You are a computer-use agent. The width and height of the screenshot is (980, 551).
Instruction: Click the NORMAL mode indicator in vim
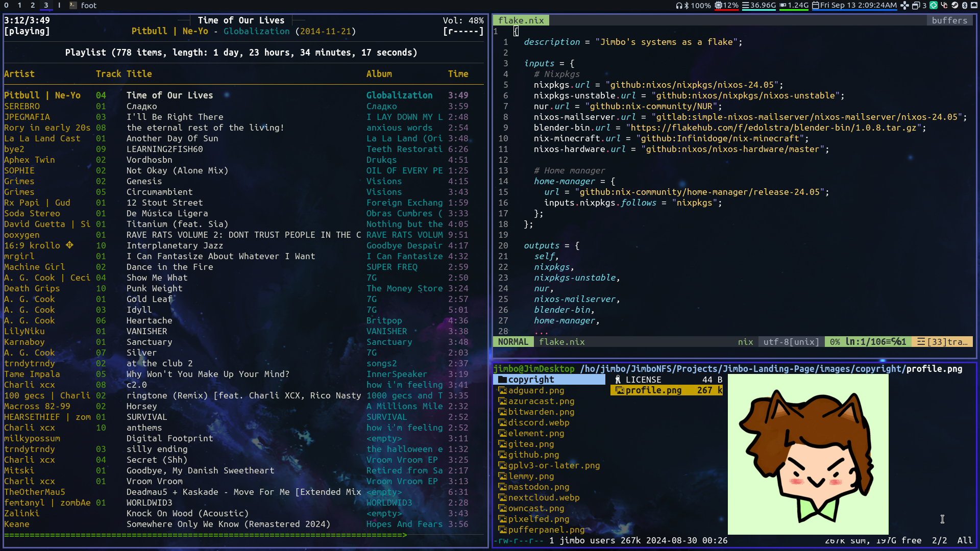pyautogui.click(x=513, y=342)
